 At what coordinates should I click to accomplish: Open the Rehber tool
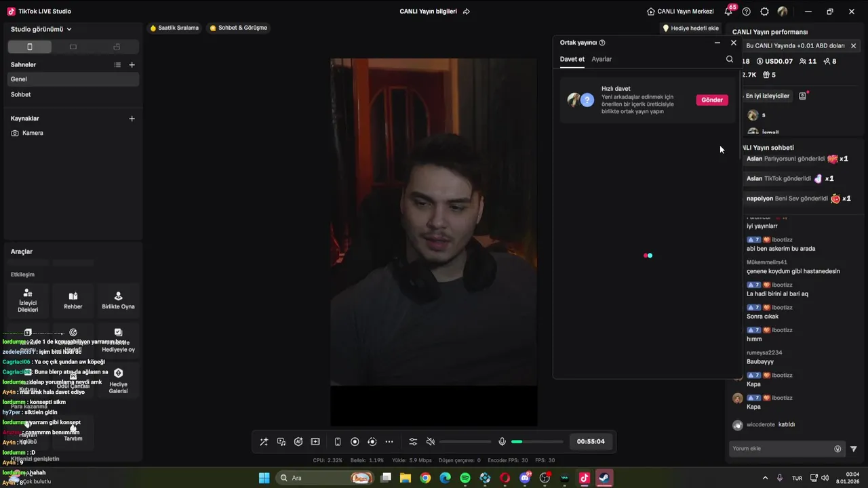click(x=73, y=301)
